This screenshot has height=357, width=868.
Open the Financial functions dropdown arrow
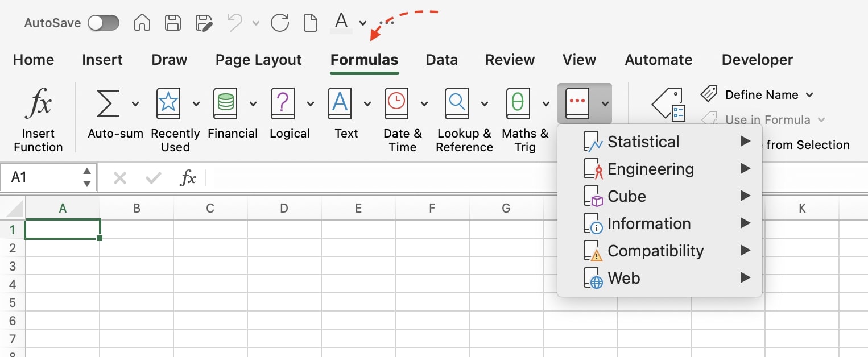tap(254, 104)
